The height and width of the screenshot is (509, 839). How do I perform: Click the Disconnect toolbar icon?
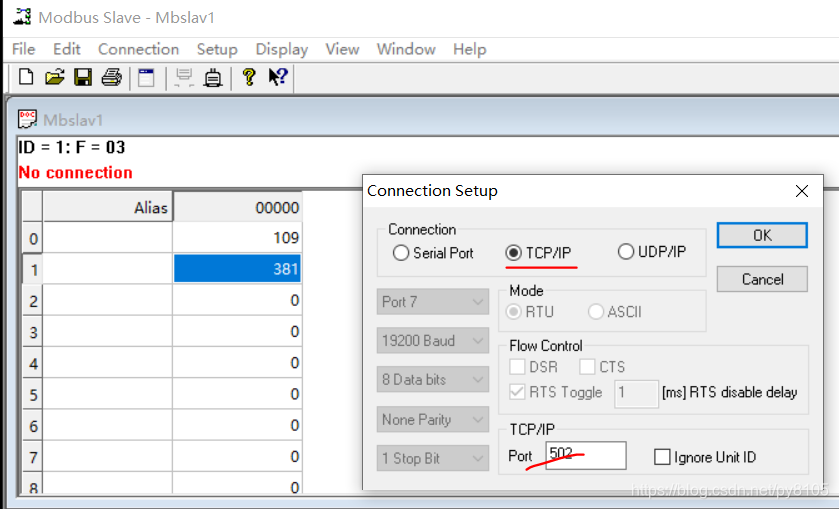click(213, 78)
